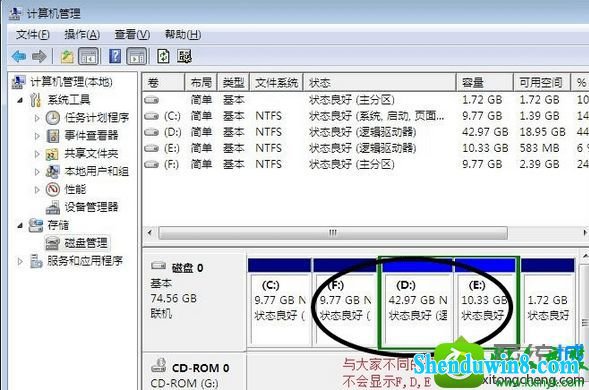Click the 42.97 GB capacity cell

pos(485,132)
